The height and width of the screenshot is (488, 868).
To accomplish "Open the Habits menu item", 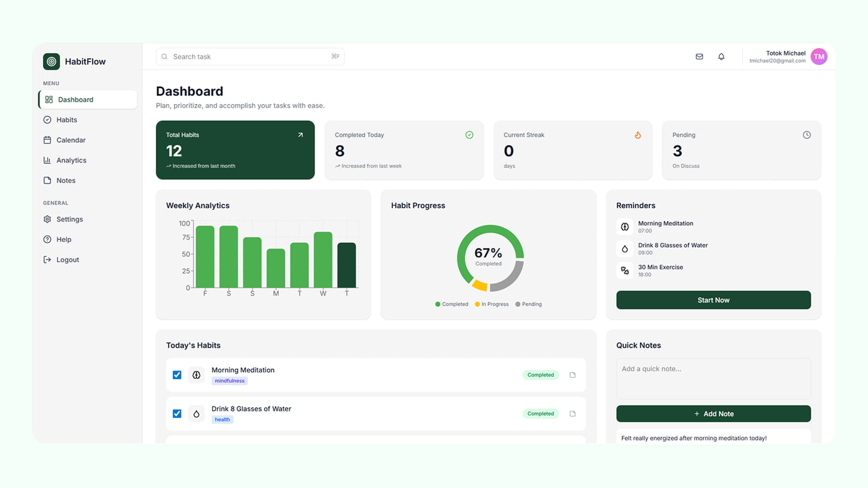I will (67, 120).
